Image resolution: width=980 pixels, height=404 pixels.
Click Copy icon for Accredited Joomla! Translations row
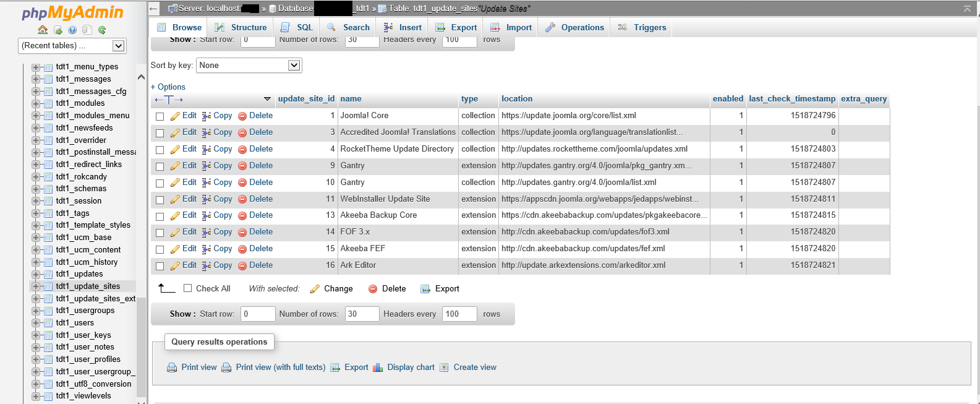coord(207,132)
